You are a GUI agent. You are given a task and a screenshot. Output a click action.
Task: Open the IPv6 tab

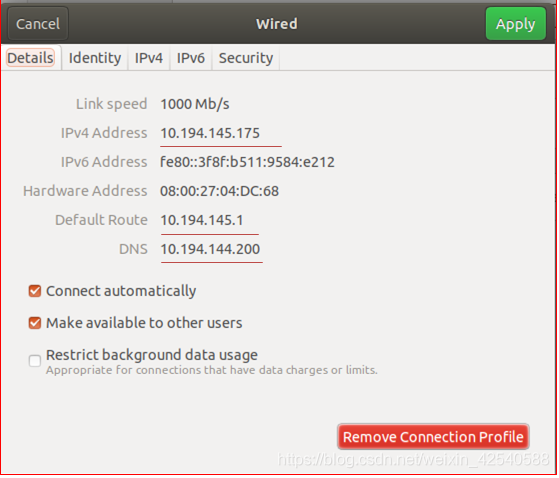pos(191,58)
